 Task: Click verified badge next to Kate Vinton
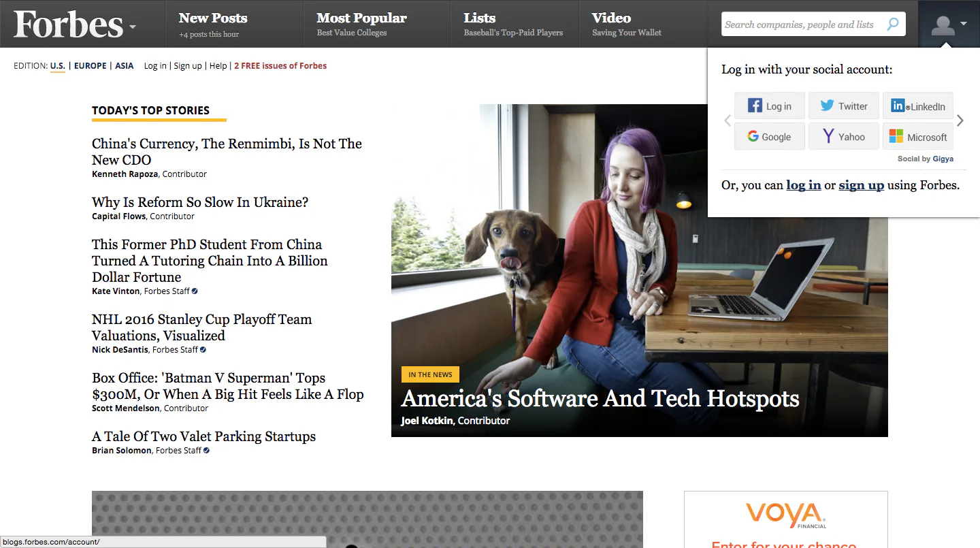(195, 291)
